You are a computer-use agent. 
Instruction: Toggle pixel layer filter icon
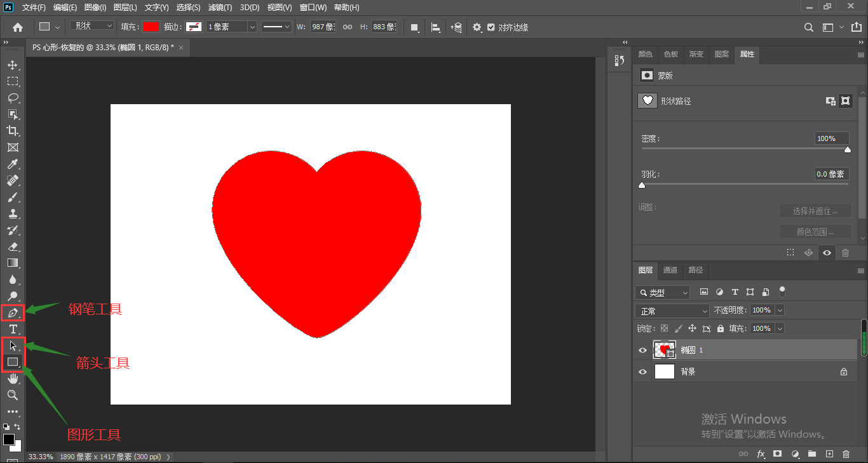click(703, 292)
